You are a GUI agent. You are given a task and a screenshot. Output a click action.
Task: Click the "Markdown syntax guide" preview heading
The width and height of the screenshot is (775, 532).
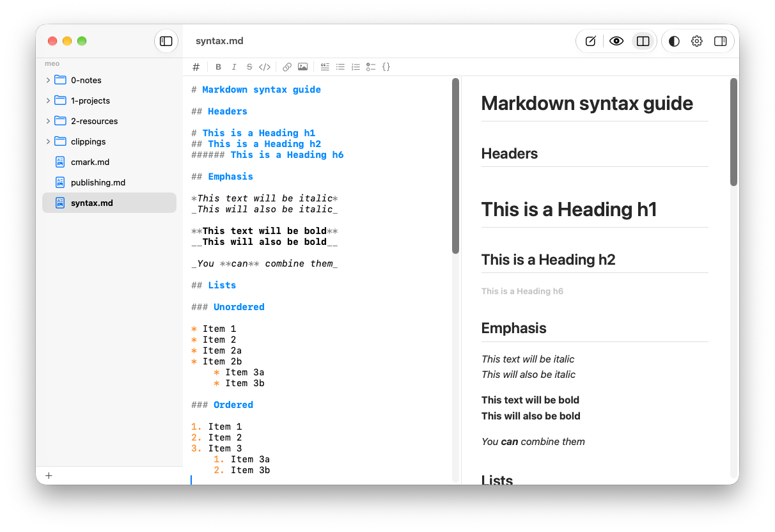tap(587, 103)
